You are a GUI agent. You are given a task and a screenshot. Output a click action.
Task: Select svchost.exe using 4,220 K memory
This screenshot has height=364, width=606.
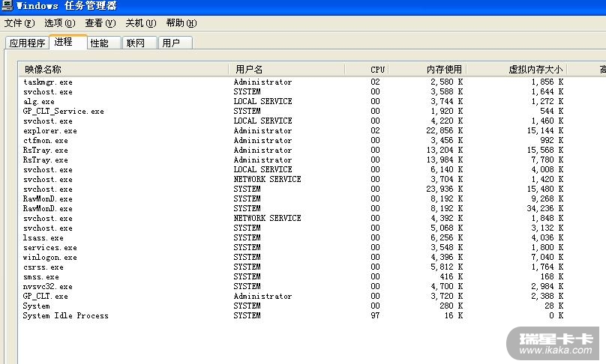point(47,121)
